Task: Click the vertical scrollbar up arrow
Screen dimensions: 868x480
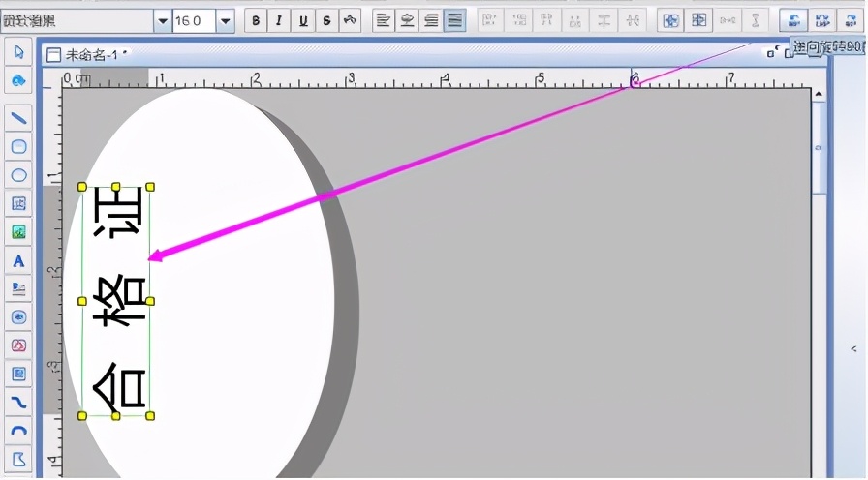Action: tap(819, 95)
